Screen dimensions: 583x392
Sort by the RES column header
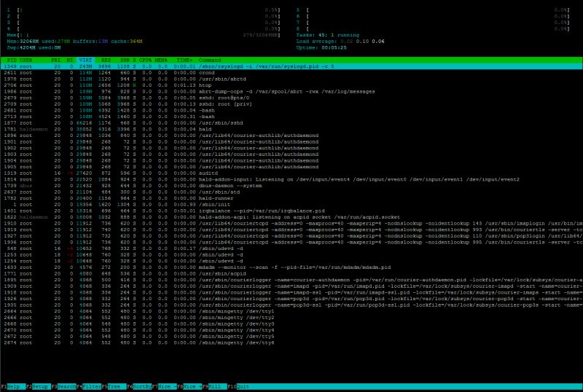(106, 60)
